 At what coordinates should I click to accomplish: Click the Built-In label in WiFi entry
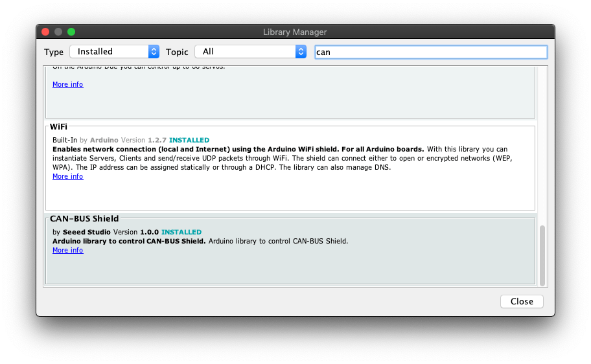[x=65, y=140]
